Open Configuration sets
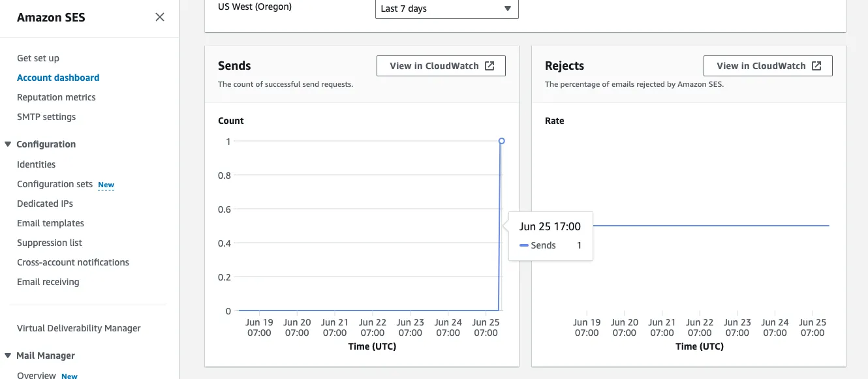Image resolution: width=868 pixels, height=379 pixels. (55, 184)
